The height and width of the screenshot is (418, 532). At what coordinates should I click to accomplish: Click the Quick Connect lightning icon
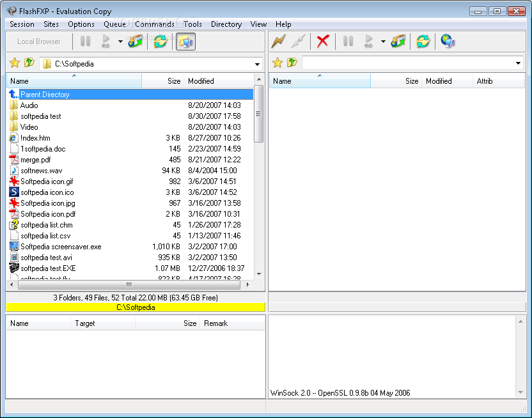click(x=278, y=42)
